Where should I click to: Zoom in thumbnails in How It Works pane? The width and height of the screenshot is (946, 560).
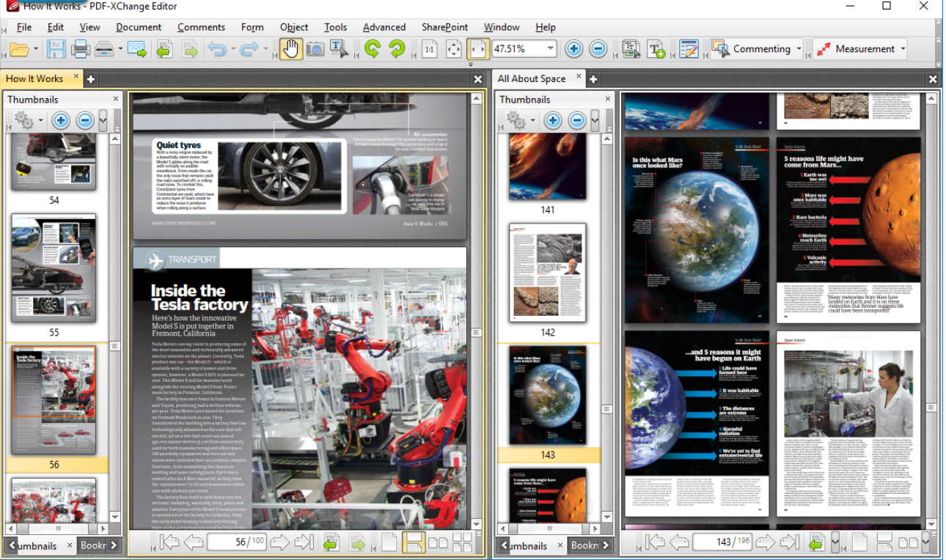[61, 120]
